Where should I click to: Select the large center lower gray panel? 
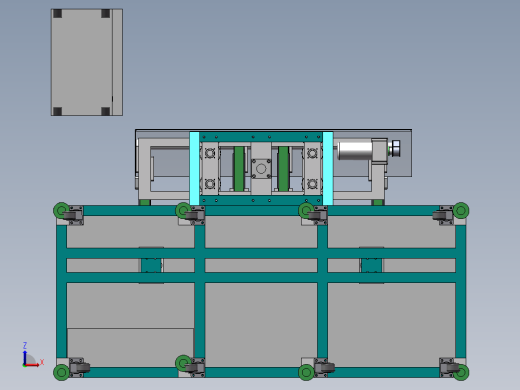[x=261, y=325]
